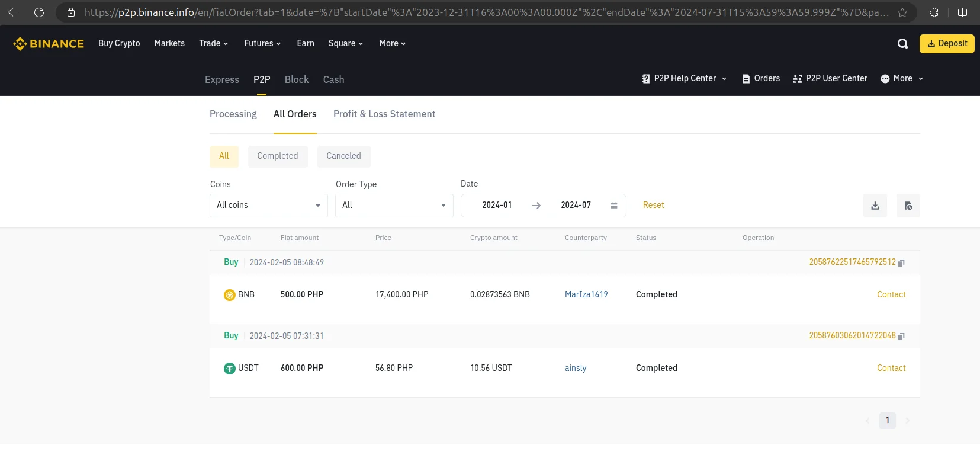Select page 1 in pagination
The image size is (980, 461).
coord(888,421)
